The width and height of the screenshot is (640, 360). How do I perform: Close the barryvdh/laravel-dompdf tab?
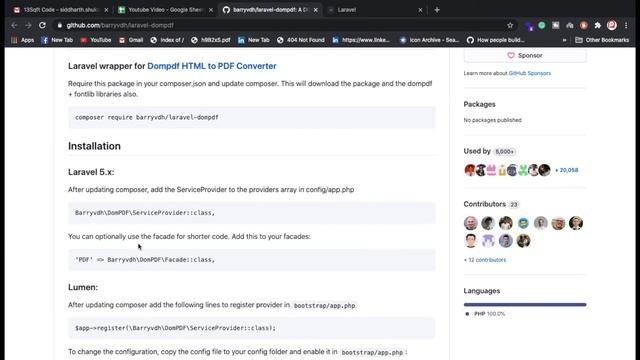316,10
